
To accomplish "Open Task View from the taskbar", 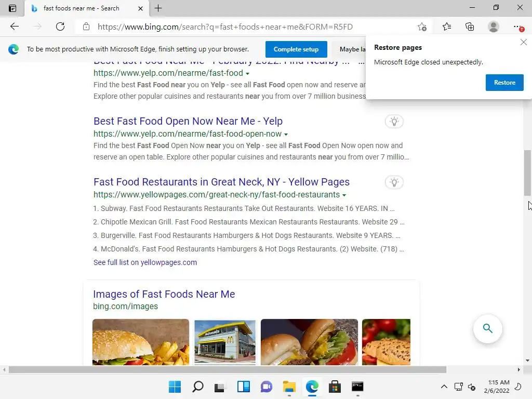I will 220,387.
